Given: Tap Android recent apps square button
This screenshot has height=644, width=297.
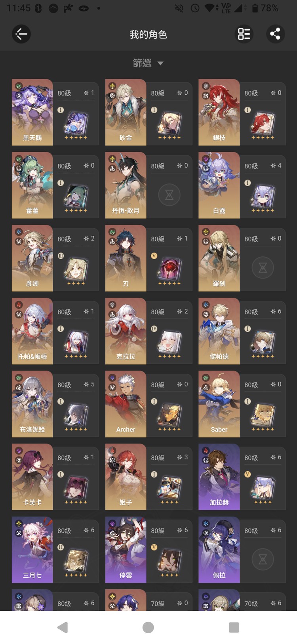Looking at the screenshot, I should point(234,627).
